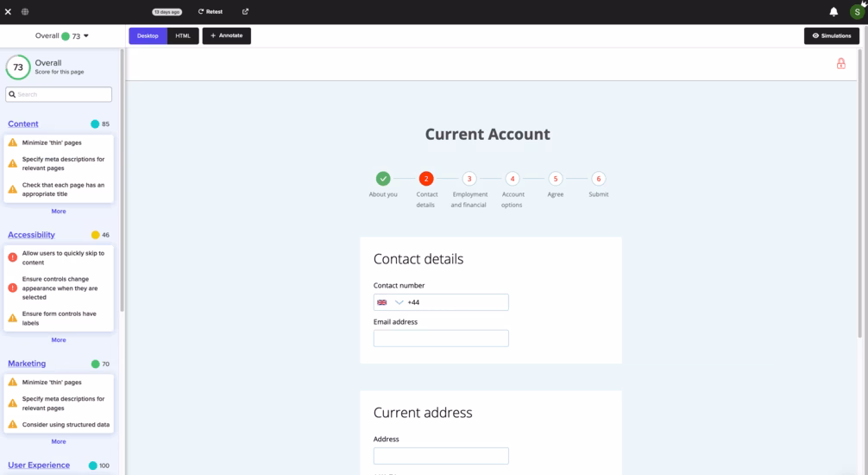This screenshot has width=868, height=475.
Task: Expand More under Accessibility issues
Action: point(59,340)
